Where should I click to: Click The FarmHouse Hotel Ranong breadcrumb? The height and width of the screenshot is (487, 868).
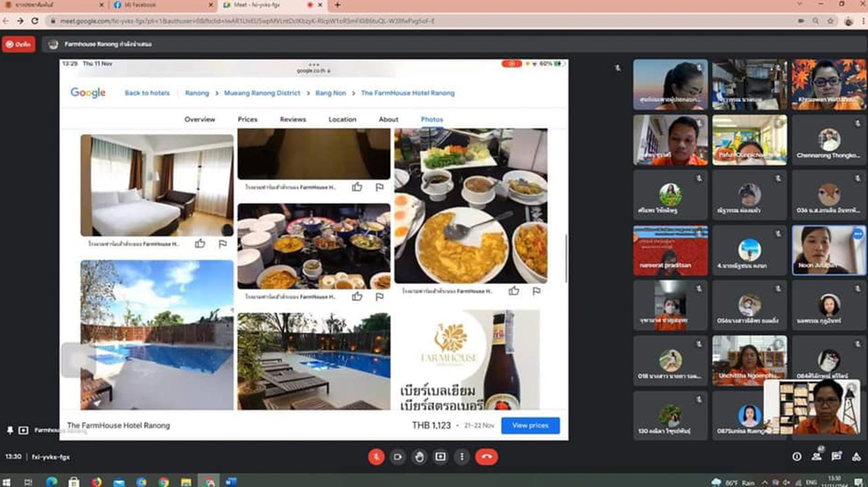408,93
